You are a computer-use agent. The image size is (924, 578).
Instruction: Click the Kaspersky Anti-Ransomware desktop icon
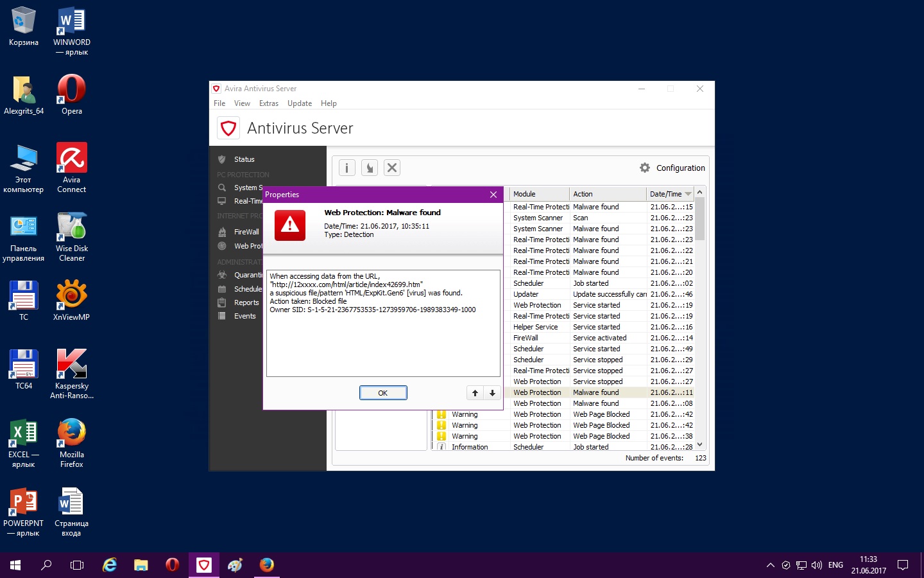click(71, 374)
